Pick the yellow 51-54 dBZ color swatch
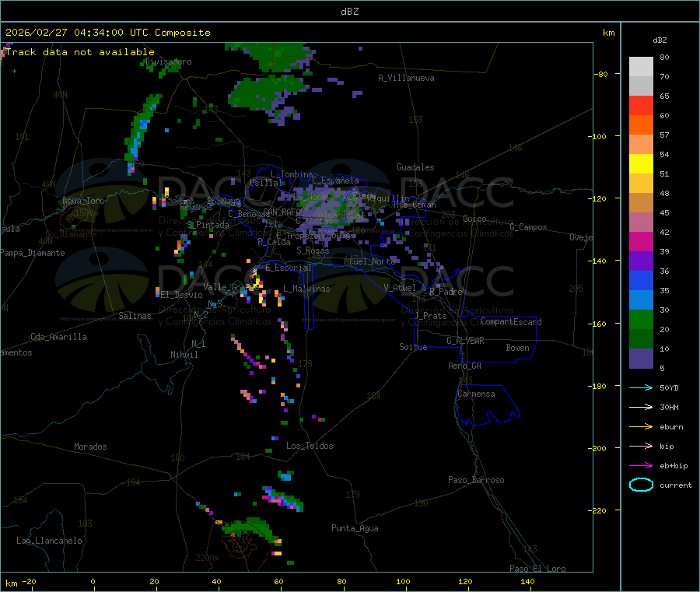This screenshot has width=700, height=592. 641,164
